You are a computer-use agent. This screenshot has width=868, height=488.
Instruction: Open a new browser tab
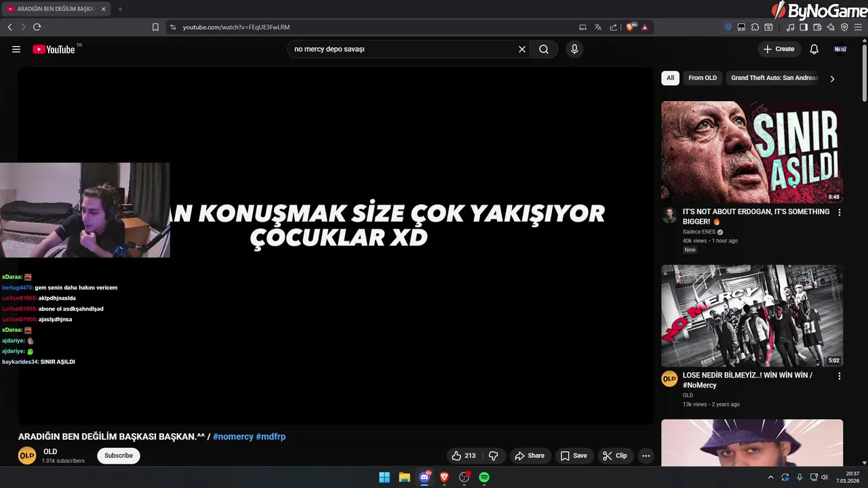[120, 9]
